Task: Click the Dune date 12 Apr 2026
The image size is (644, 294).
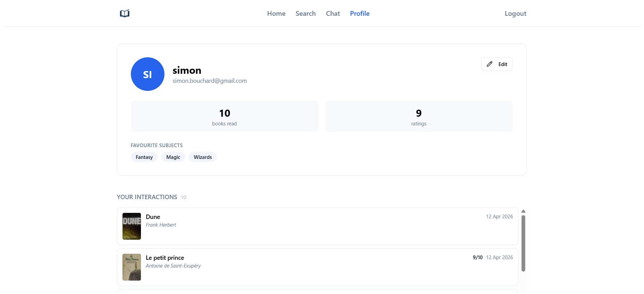Action: pyautogui.click(x=499, y=217)
